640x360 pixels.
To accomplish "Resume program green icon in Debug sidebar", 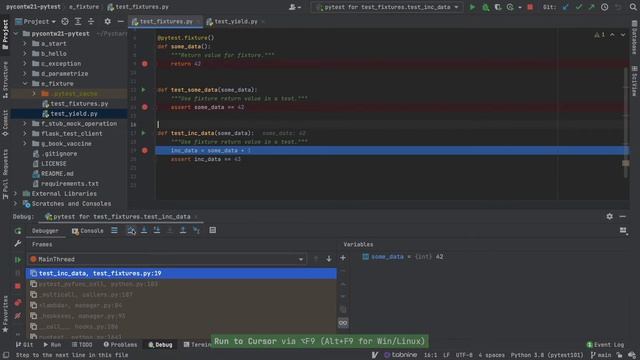I will tap(18, 260).
